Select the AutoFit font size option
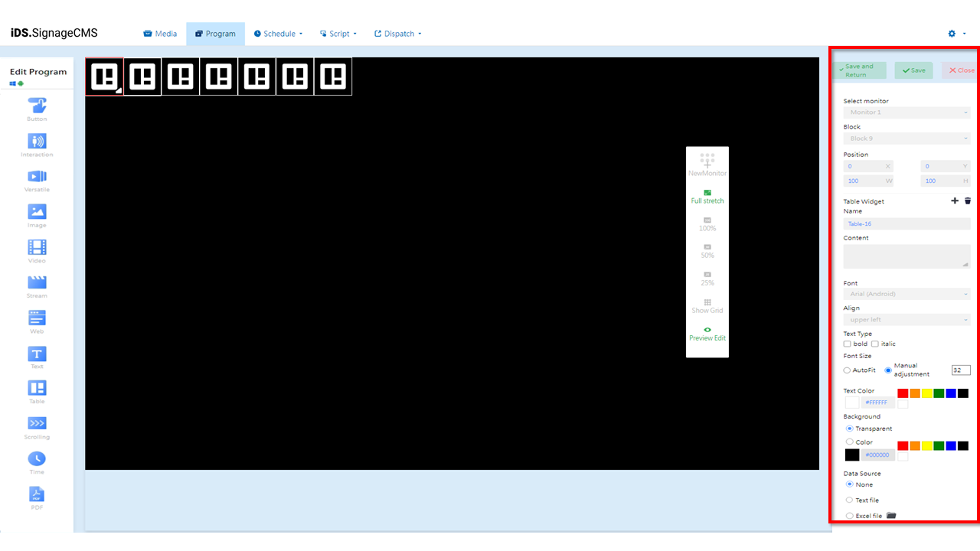 coord(848,370)
